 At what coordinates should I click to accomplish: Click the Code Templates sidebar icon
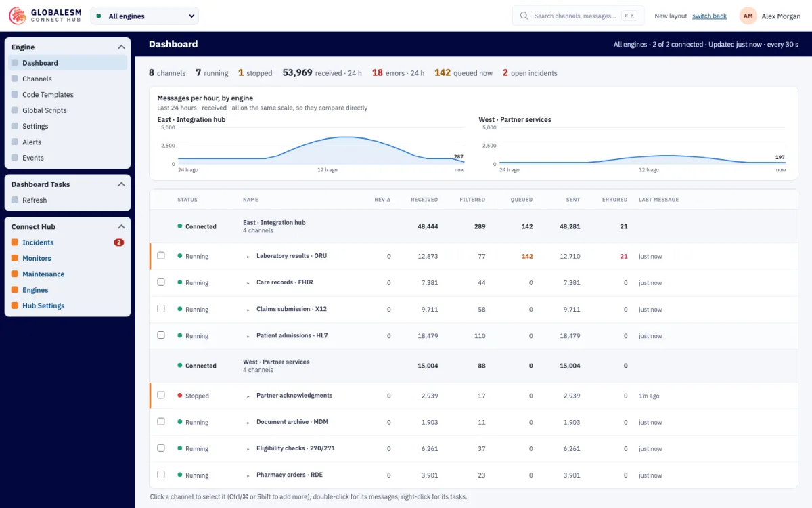pos(15,95)
